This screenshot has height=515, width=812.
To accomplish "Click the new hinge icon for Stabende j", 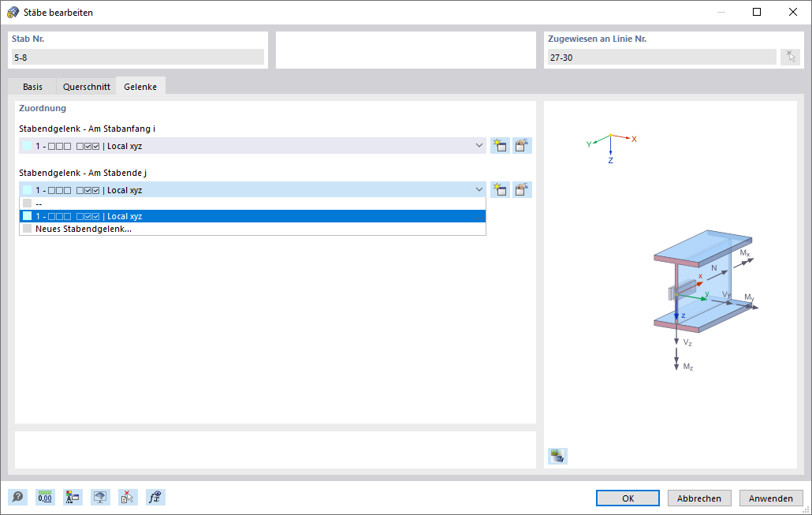I will tap(500, 189).
